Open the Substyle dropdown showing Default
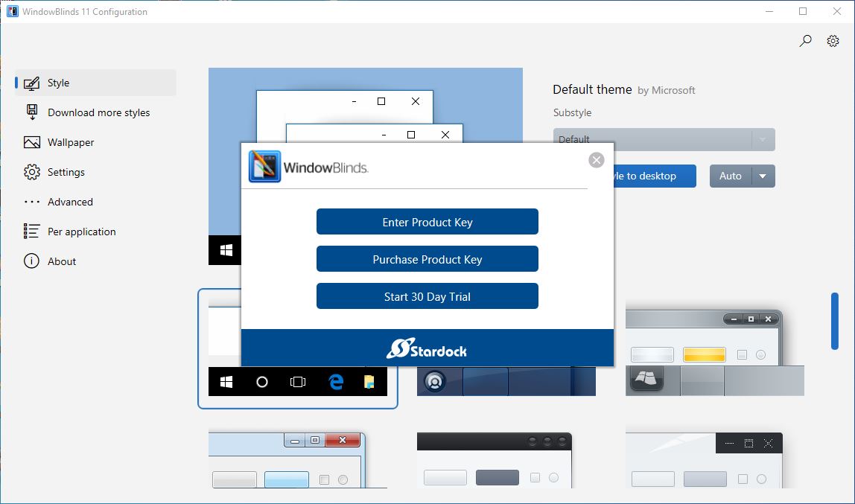Image resolution: width=855 pixels, height=504 pixels. coord(664,139)
